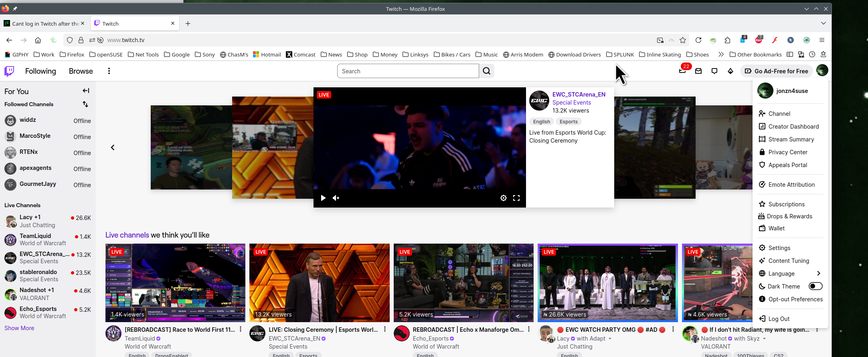Open the Prime loot notifications icon

pos(682,71)
